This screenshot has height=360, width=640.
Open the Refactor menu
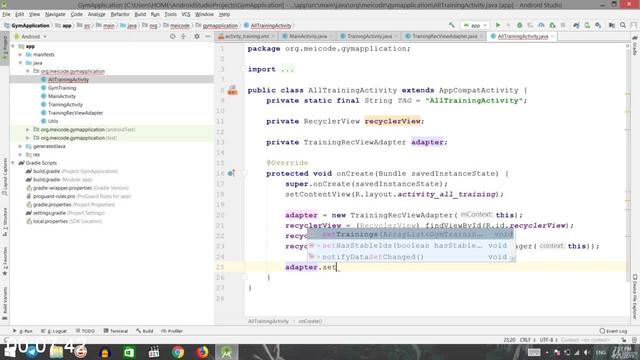[120, 14]
